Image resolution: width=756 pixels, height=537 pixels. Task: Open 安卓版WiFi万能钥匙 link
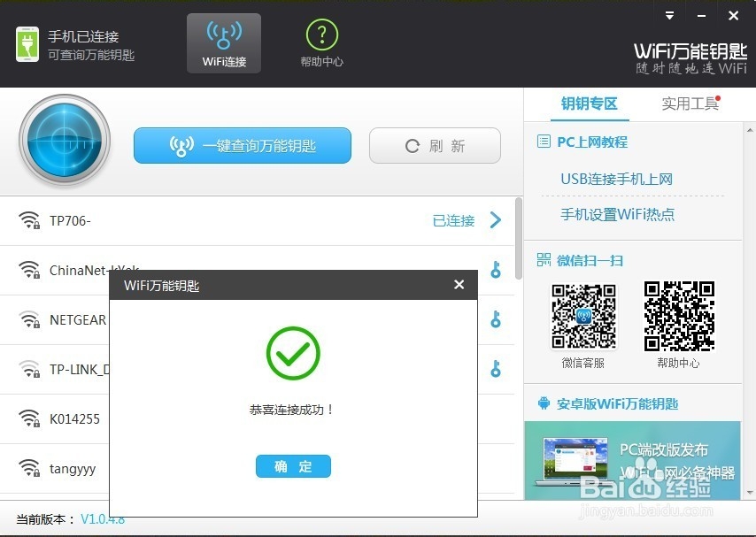coord(617,403)
